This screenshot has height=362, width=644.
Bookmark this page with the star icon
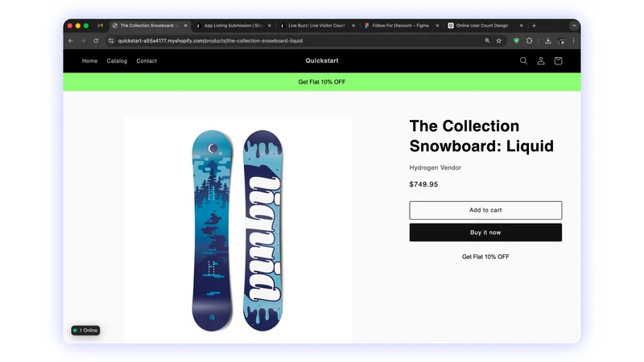tap(498, 41)
